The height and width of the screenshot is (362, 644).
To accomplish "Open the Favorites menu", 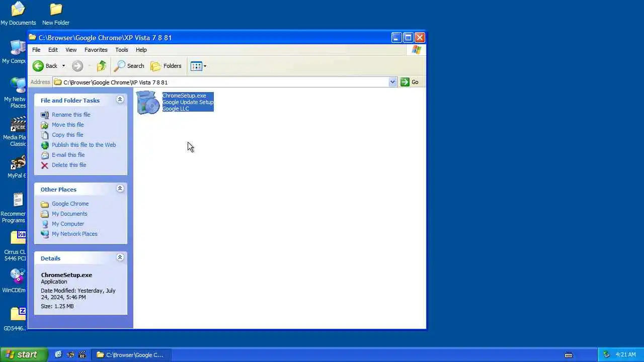I will pyautogui.click(x=96, y=50).
